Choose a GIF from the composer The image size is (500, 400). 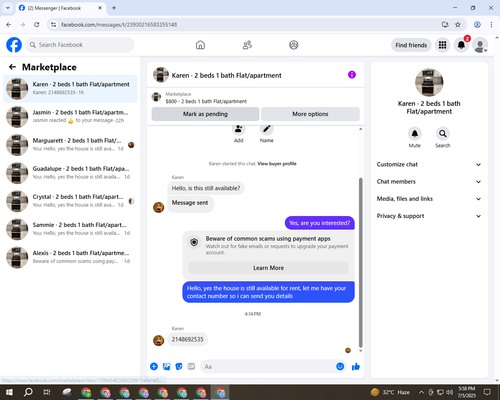pos(191,367)
